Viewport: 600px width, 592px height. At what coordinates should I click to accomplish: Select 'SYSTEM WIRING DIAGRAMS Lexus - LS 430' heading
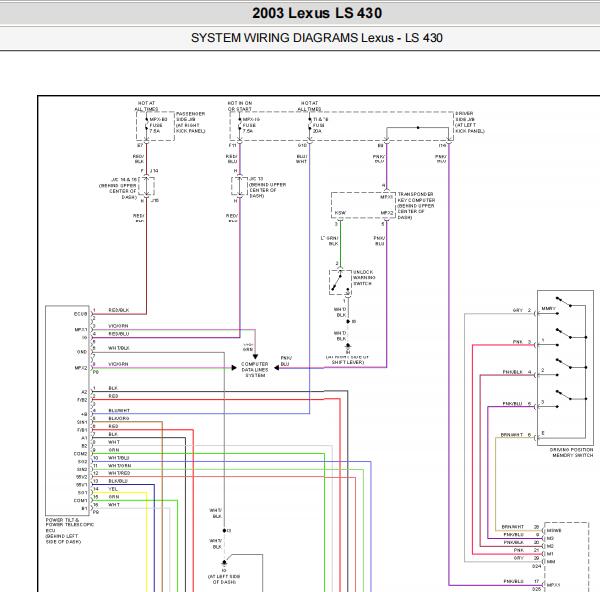(317, 38)
